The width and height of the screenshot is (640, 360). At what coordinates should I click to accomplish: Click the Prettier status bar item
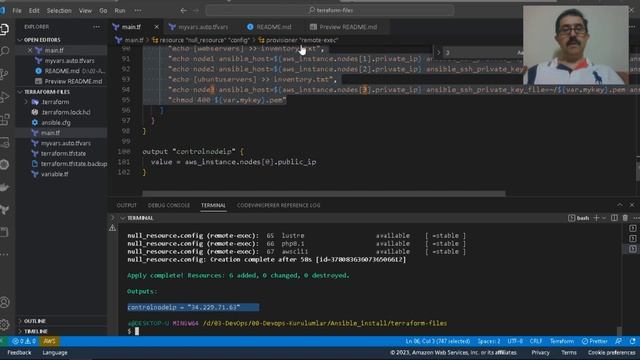click(x=595, y=341)
